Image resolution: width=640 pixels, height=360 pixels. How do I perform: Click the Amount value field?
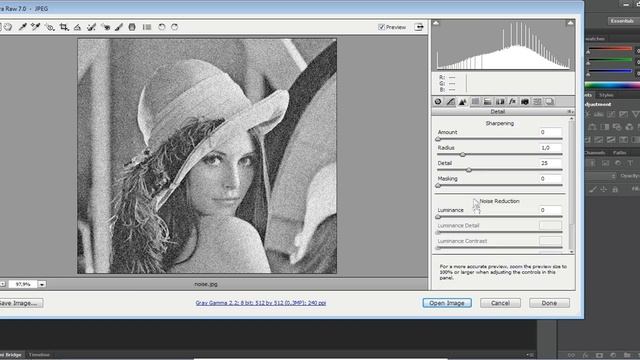[x=550, y=132]
